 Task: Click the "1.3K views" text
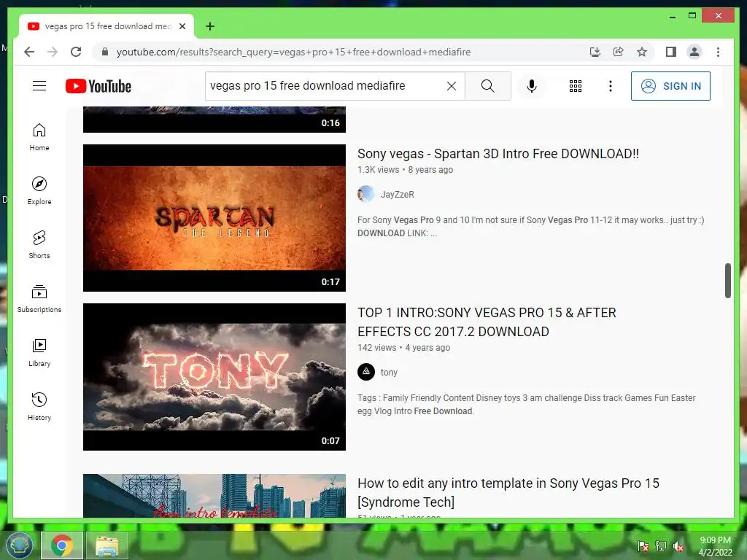(379, 169)
